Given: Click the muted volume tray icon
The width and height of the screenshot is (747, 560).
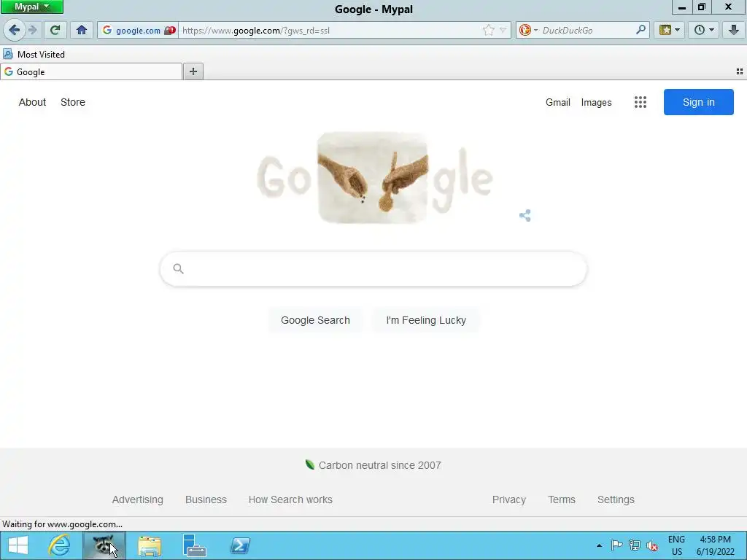Looking at the screenshot, I should click(652, 545).
